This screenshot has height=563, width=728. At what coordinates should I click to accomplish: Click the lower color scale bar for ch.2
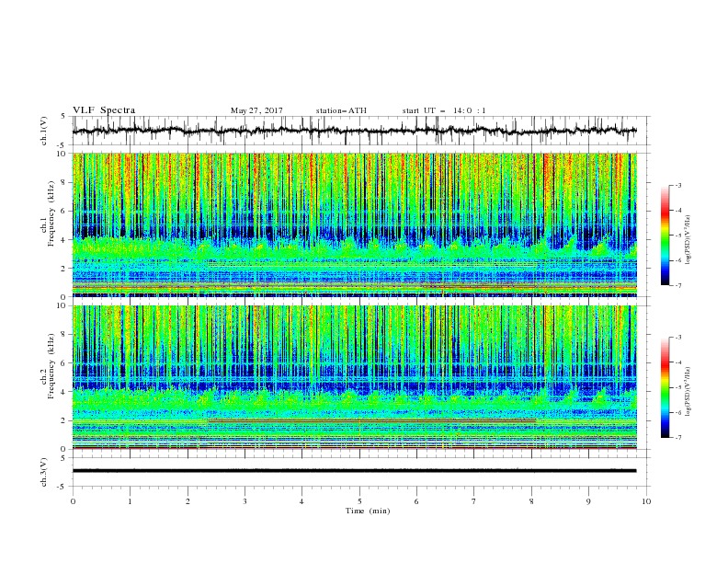(665, 387)
